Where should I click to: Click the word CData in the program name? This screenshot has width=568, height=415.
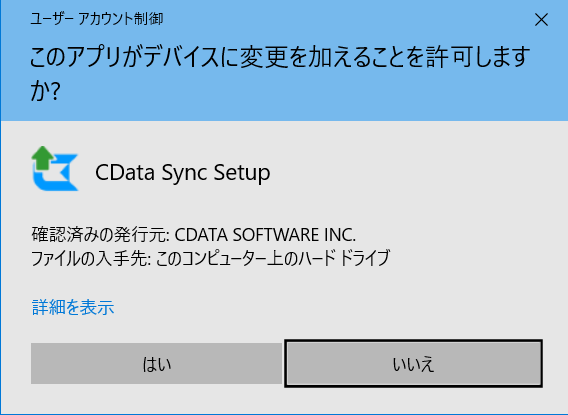pyautogui.click(x=125, y=172)
